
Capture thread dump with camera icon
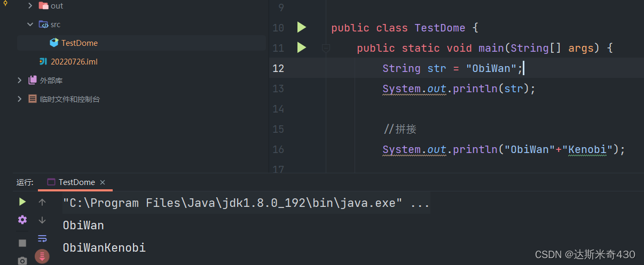point(22,261)
